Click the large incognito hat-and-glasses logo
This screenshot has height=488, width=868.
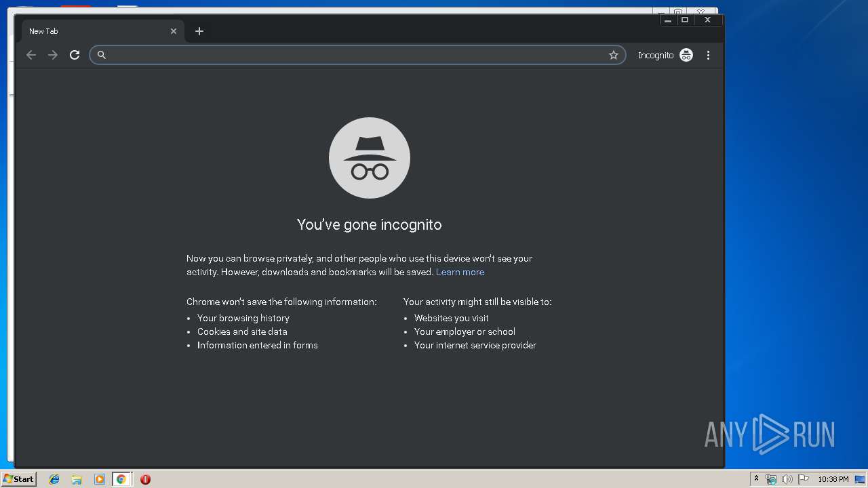pos(370,158)
